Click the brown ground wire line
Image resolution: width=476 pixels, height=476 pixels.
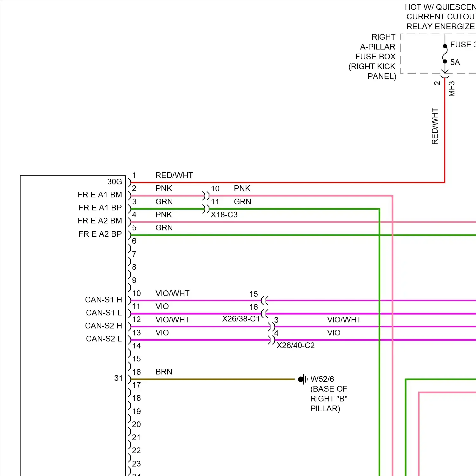(x=213, y=379)
